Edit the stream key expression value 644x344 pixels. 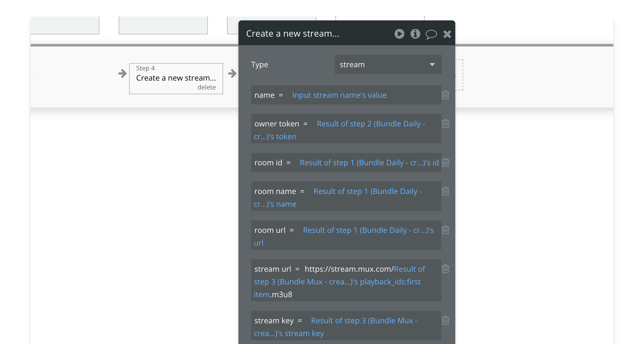pos(364,321)
